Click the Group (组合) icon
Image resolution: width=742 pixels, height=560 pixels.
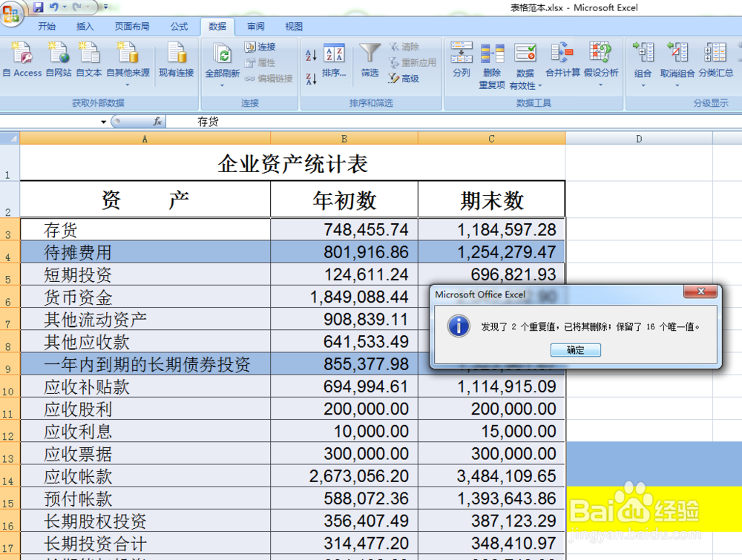pos(643,52)
